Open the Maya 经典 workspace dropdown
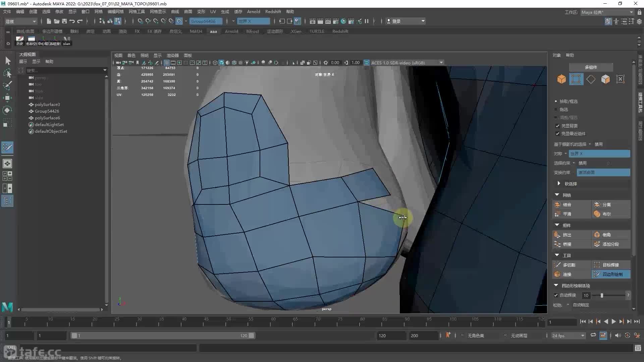Screen dimensions: 644x362 point(607,12)
